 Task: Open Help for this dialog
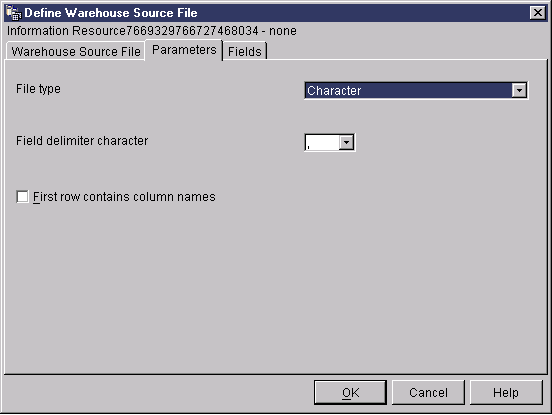(506, 392)
